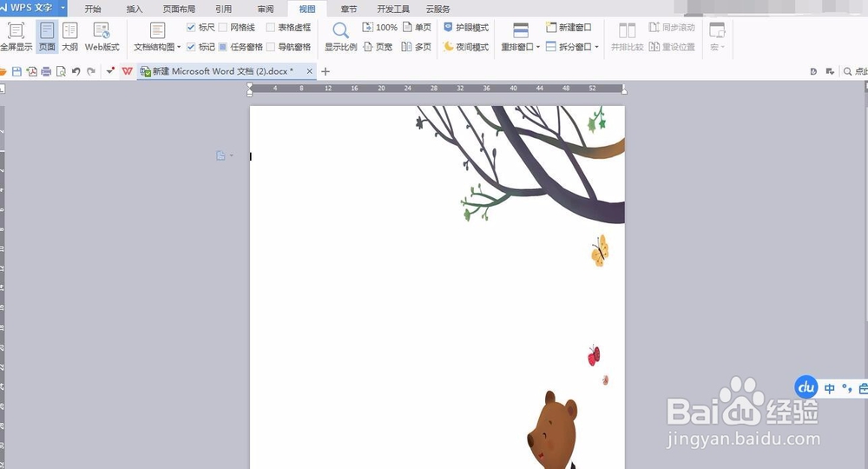Switch to Web版式 layout view
The height and width of the screenshot is (469, 868).
click(102, 36)
